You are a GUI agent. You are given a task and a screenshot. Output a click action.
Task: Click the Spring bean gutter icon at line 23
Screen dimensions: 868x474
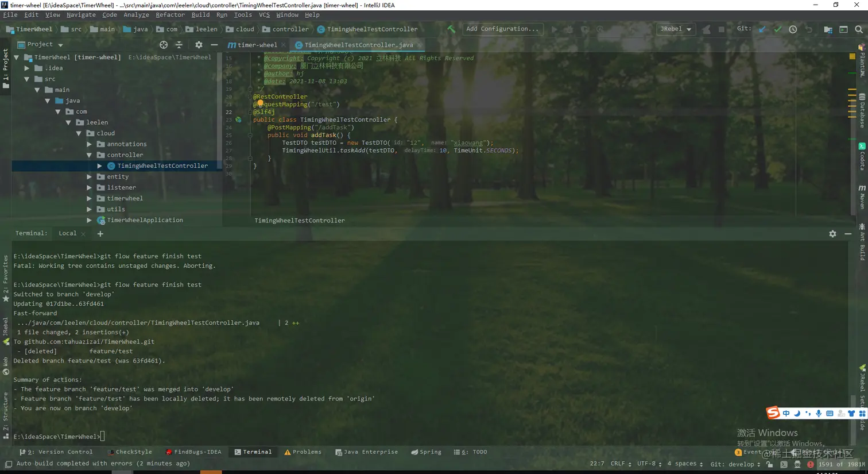[x=239, y=120]
